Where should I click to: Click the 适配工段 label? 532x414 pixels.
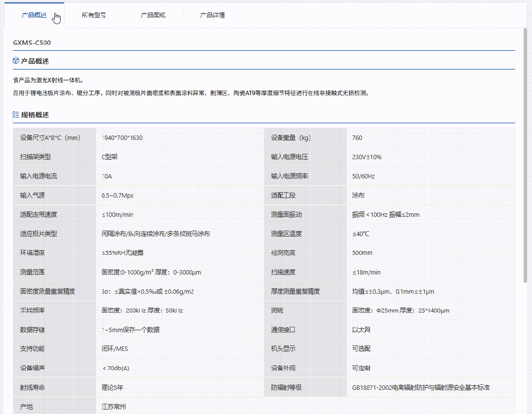tap(283, 196)
